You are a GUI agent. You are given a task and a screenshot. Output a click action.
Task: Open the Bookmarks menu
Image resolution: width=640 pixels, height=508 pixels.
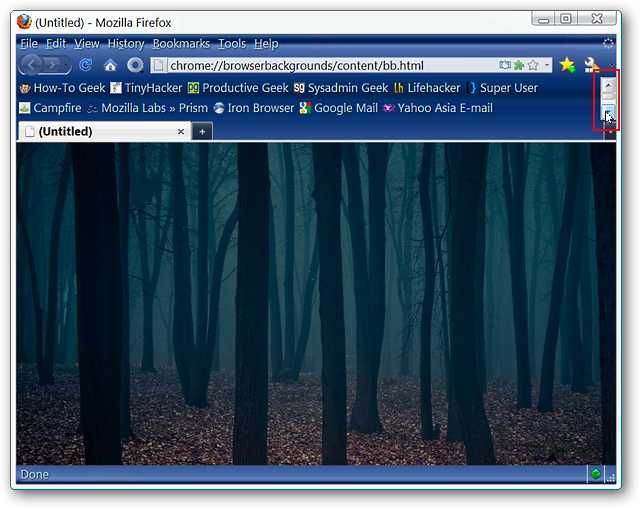point(181,44)
